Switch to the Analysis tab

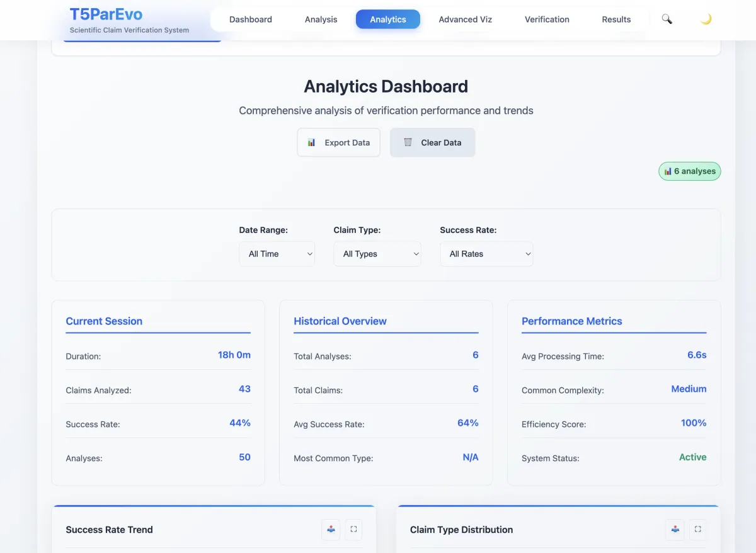click(321, 20)
